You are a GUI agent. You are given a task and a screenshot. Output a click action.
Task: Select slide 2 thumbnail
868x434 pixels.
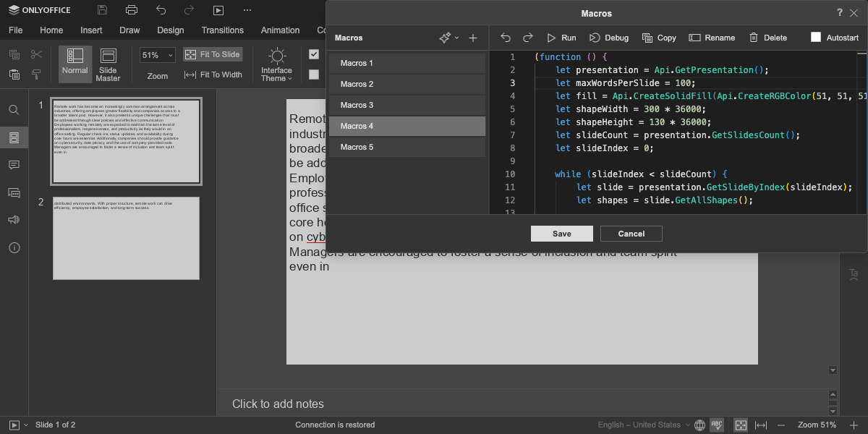point(126,238)
